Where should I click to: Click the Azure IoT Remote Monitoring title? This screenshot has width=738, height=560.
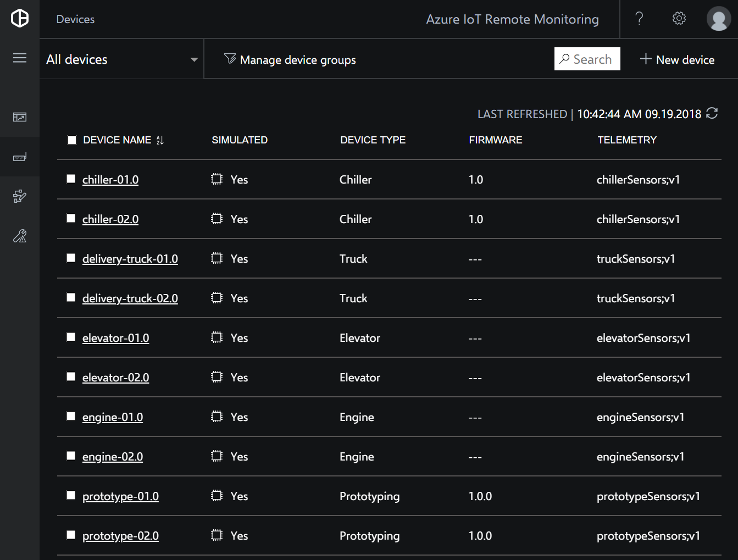[x=512, y=19]
